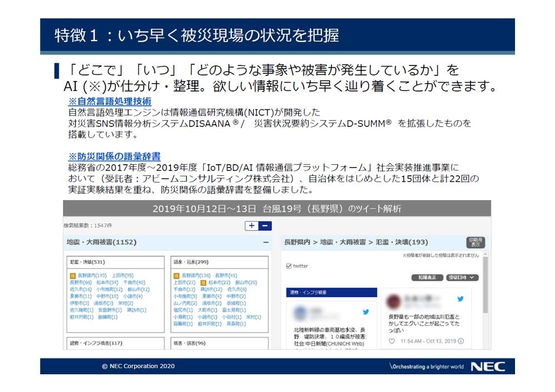Click the dark red avatar of 長野県も一部 tweet
555x392 pixels.
393,301
